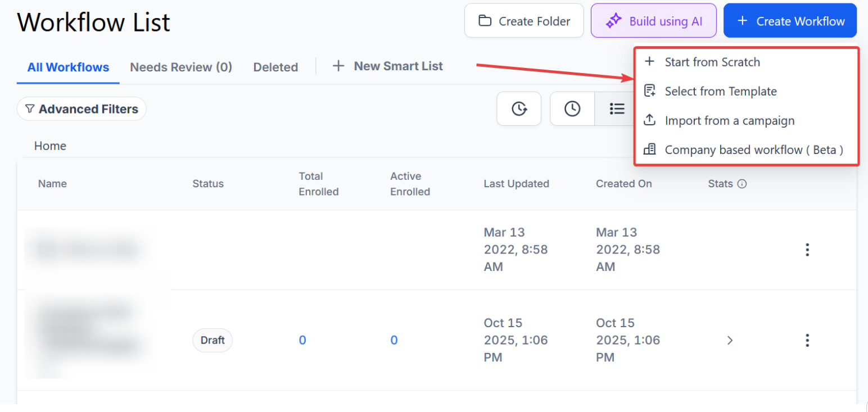868x412 pixels.
Task: Switch to list view icon
Action: click(x=617, y=109)
